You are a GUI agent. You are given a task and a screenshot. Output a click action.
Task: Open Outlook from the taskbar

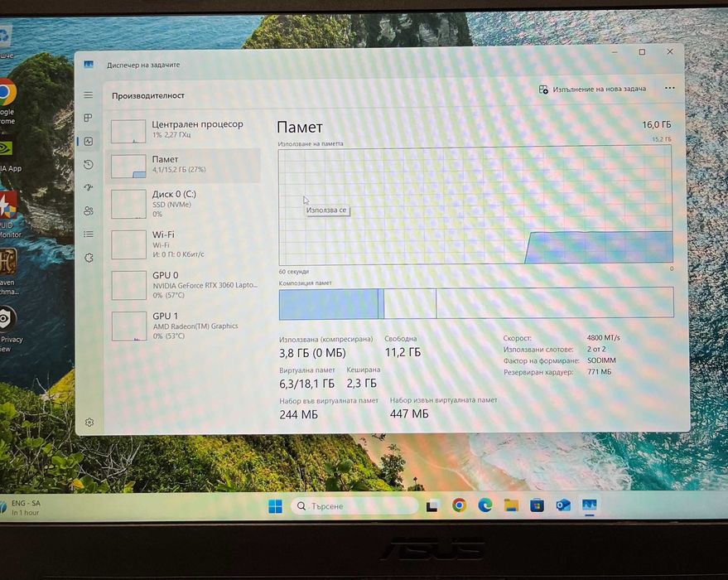tap(563, 505)
